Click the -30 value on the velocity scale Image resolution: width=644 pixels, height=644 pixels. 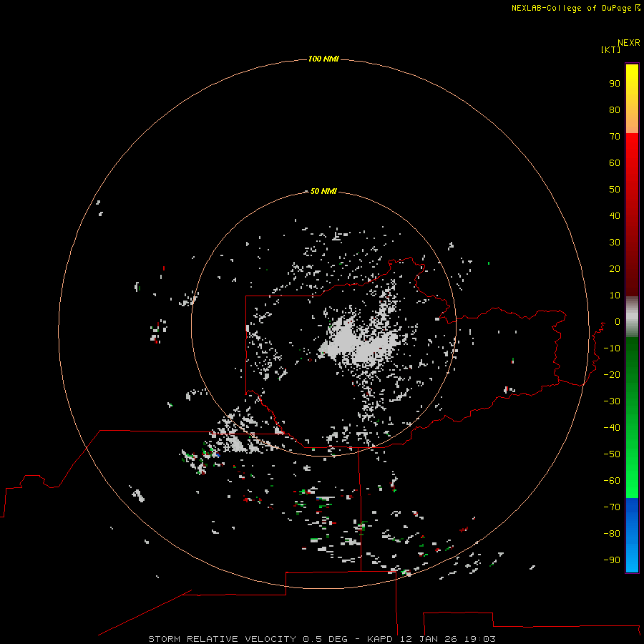(x=612, y=401)
